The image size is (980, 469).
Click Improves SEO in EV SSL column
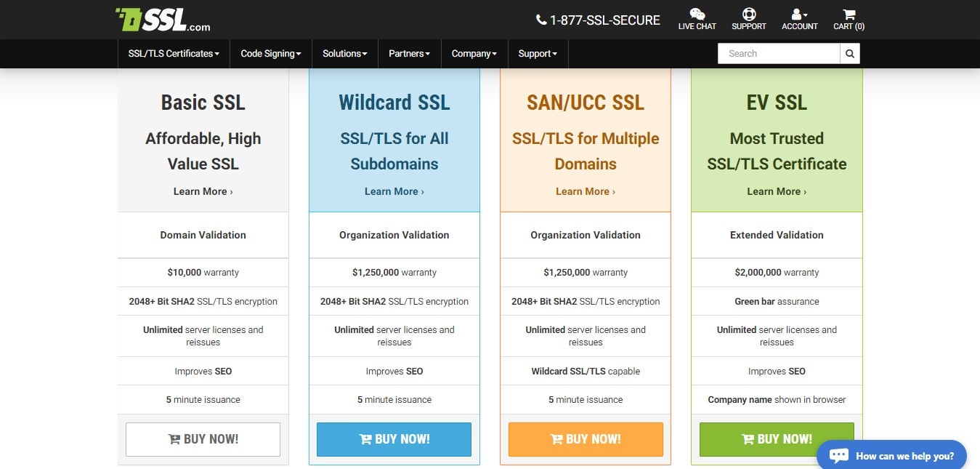pos(777,371)
